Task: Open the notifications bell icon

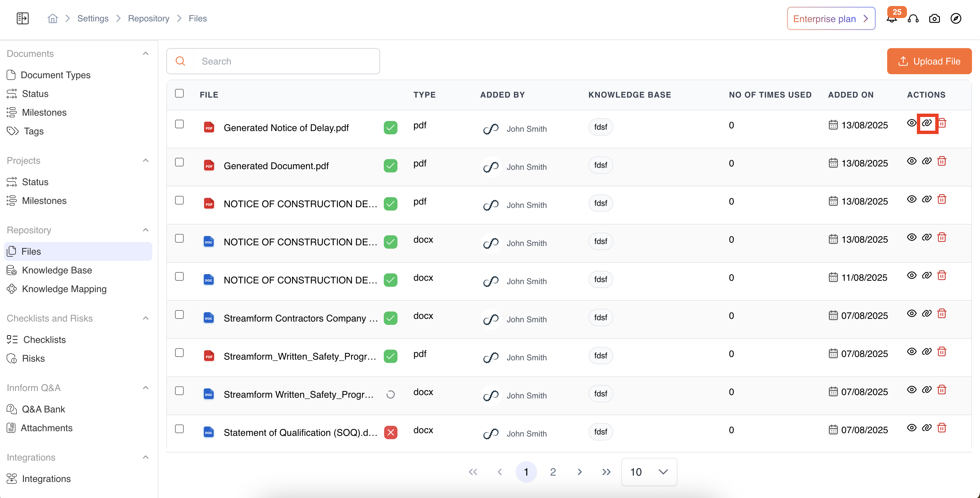Action: tap(891, 19)
